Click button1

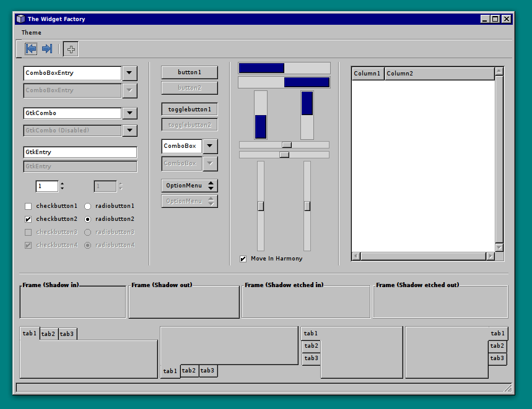[190, 72]
